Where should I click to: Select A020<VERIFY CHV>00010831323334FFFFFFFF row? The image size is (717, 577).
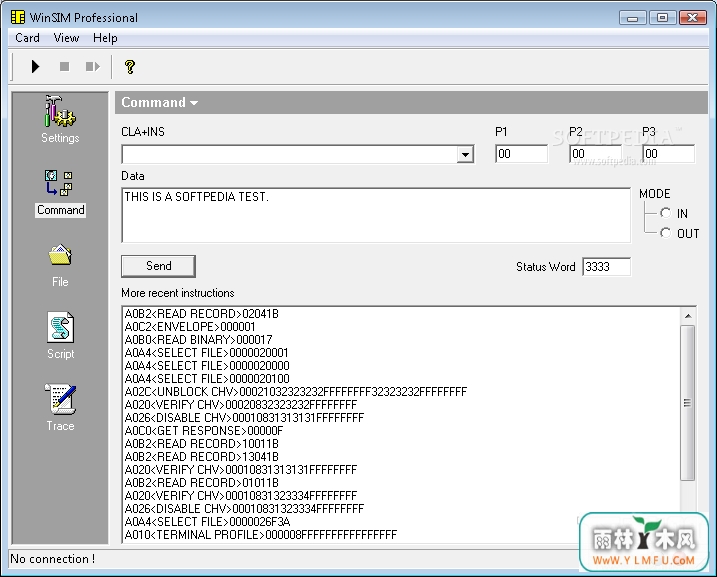241,496
